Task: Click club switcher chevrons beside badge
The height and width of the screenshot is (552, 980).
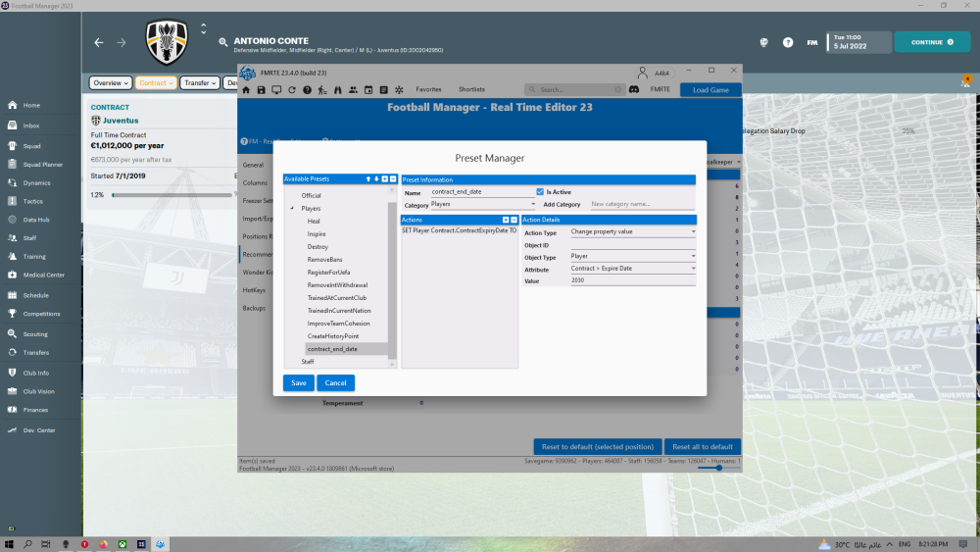Action: click(x=203, y=28)
